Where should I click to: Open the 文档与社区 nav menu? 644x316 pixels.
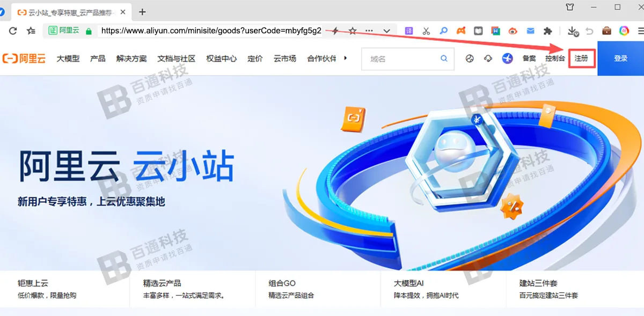click(x=177, y=58)
